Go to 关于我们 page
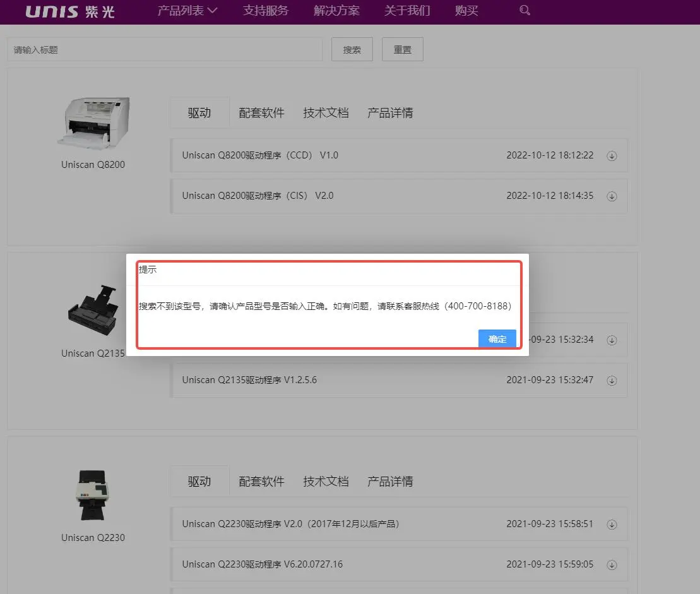Screen dimensions: 700x594 point(407,11)
